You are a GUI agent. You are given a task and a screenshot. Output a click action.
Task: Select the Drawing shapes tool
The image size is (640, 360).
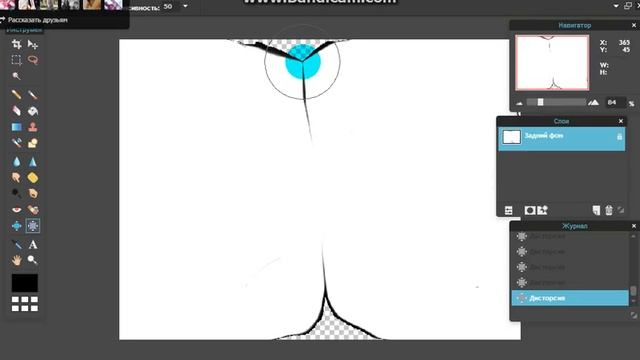coord(33,143)
